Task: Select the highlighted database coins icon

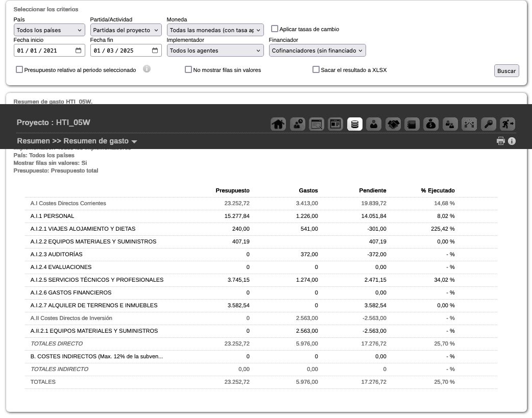Action: tap(355, 124)
